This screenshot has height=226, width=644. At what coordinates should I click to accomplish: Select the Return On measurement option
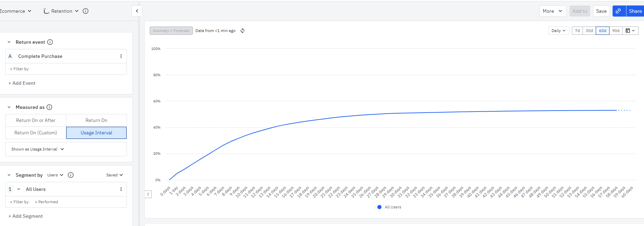pyautogui.click(x=96, y=120)
